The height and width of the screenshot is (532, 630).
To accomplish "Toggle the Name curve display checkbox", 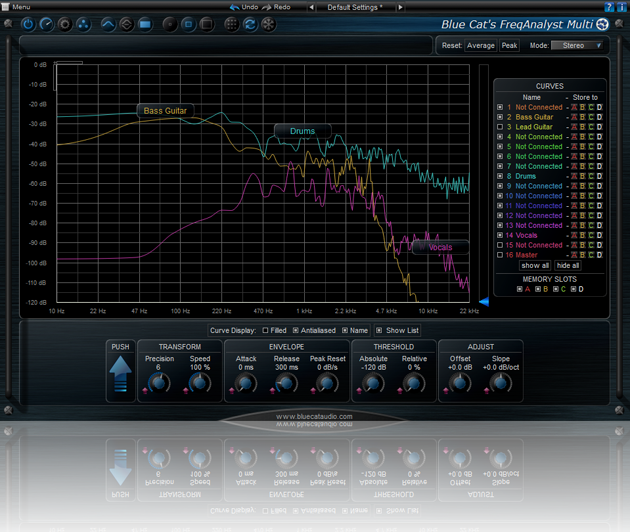I will pos(345,330).
